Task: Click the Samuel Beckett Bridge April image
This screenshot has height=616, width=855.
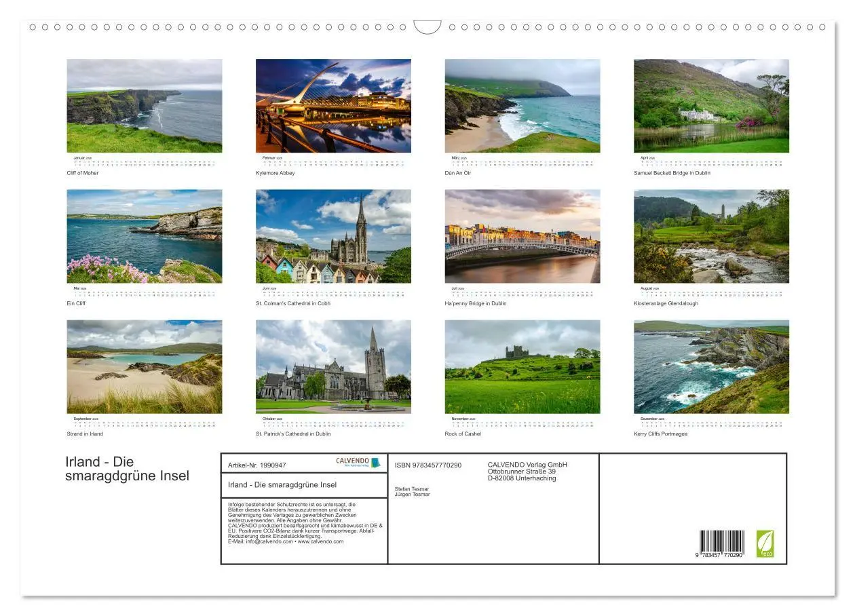Action: pyautogui.click(x=710, y=105)
